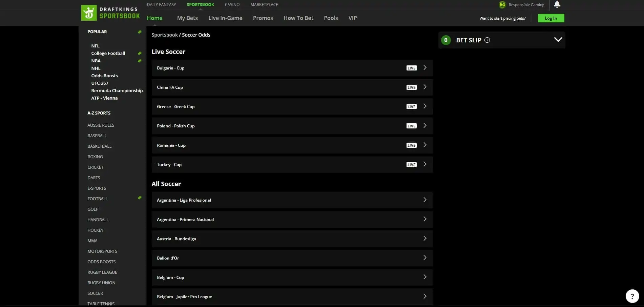Expand Argentina - Liga Profesional odds

click(425, 200)
